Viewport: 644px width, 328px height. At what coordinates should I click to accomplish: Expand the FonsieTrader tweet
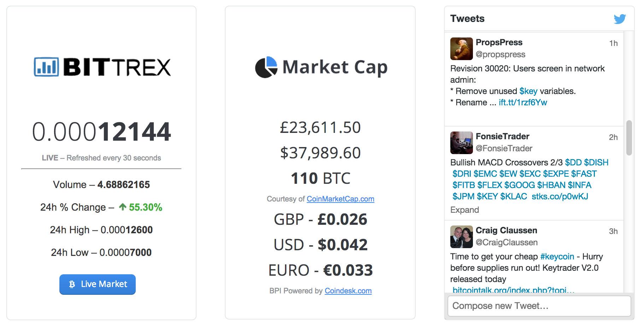click(464, 210)
